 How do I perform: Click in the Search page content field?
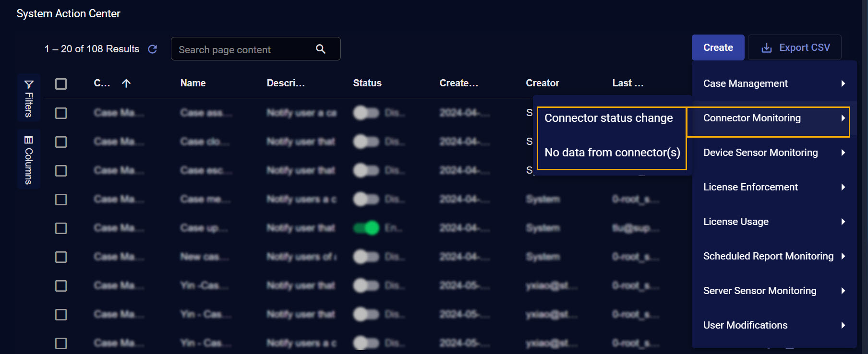242,49
